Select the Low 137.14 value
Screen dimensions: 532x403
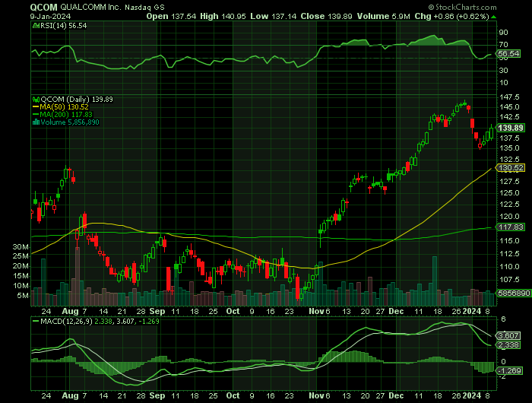[x=274, y=16]
